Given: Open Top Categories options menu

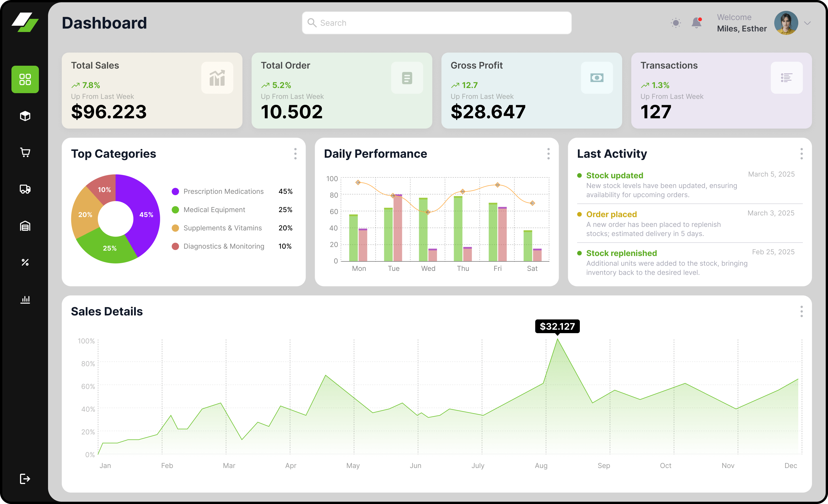Looking at the screenshot, I should [295, 154].
